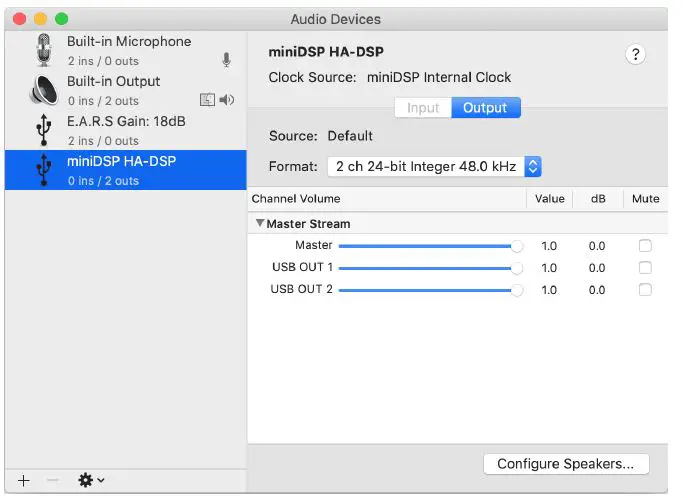Click the Mute column header
Viewport: 682px width, 499px height.
[645, 199]
